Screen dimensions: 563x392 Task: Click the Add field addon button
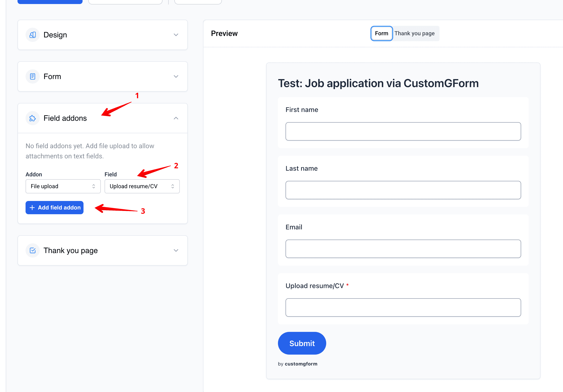(x=54, y=208)
